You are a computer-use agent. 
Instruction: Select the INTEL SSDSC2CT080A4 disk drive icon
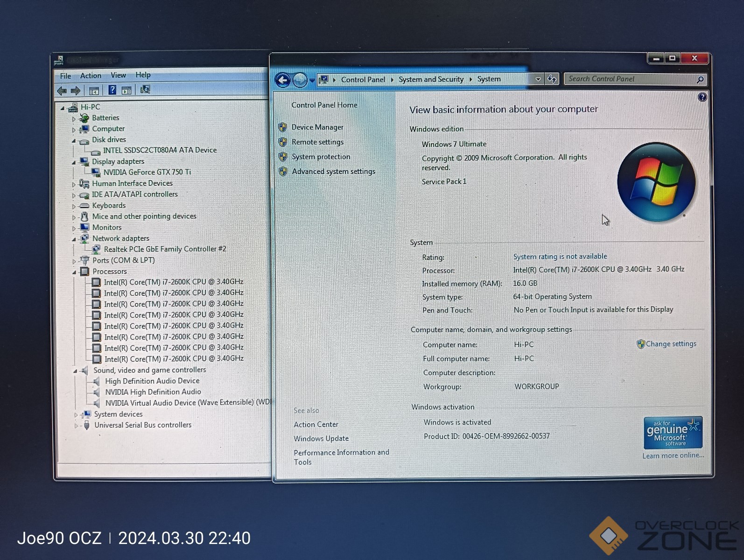(96, 151)
